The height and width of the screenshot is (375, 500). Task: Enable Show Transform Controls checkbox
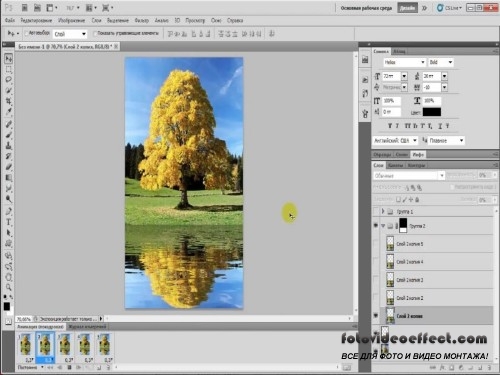click(95, 33)
